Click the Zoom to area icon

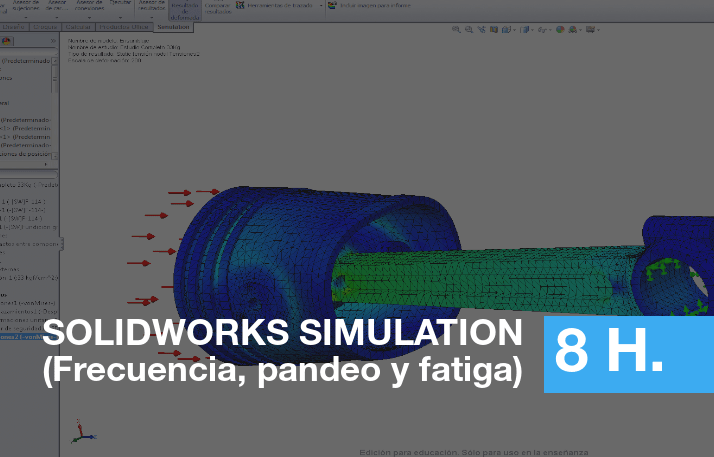[469, 30]
